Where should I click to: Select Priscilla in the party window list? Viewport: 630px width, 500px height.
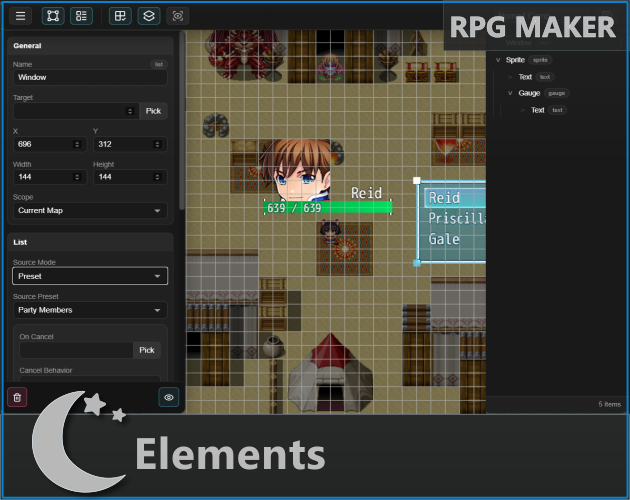tap(456, 218)
